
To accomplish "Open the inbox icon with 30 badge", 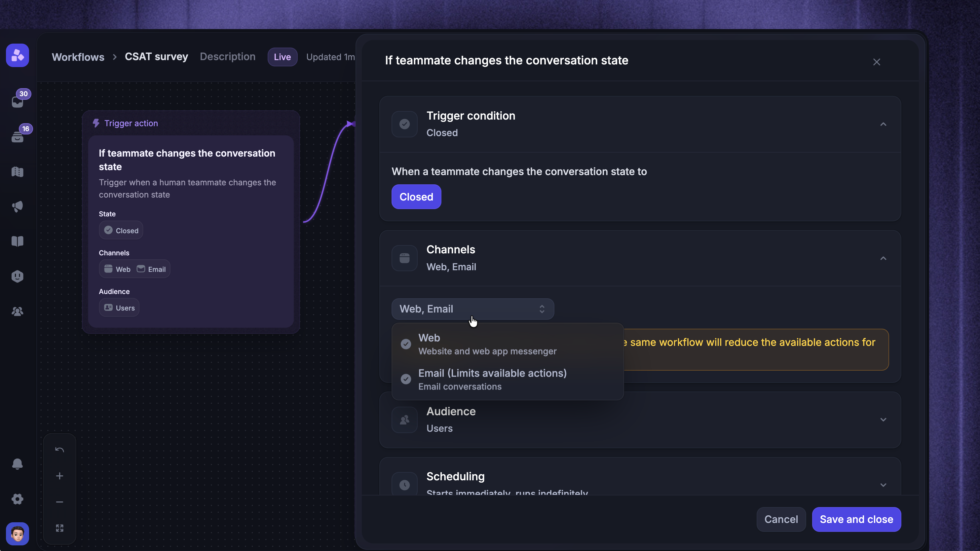I will point(18,101).
